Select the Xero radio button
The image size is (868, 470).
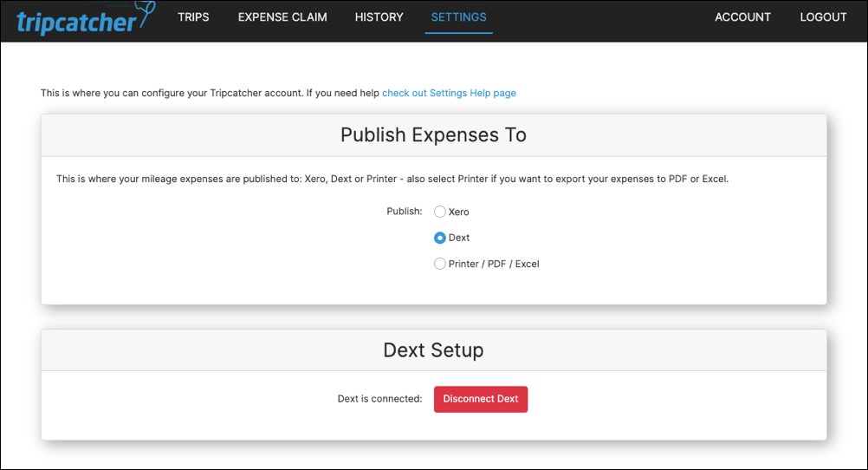click(440, 212)
